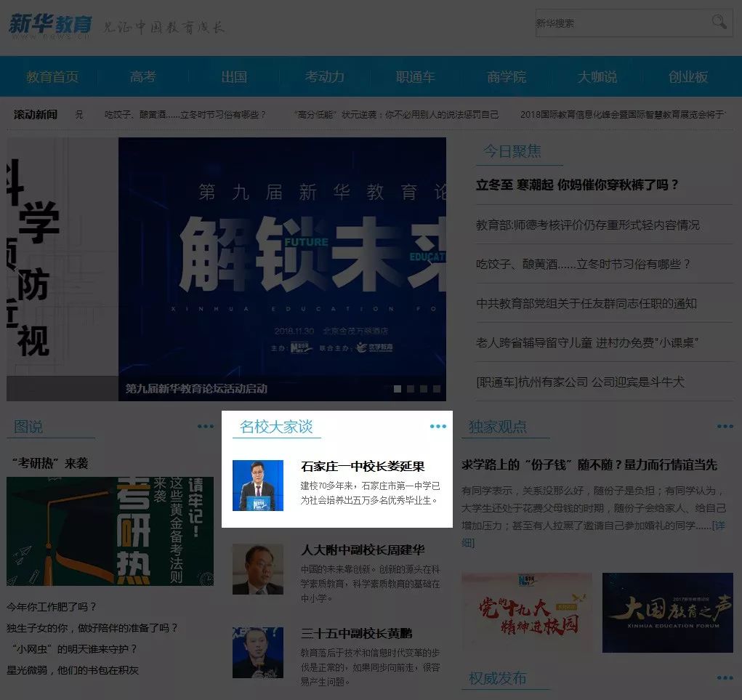Open 石家庄一中校长娄延果 portrait thumbnail
This screenshot has height=700, width=742.
point(258,486)
